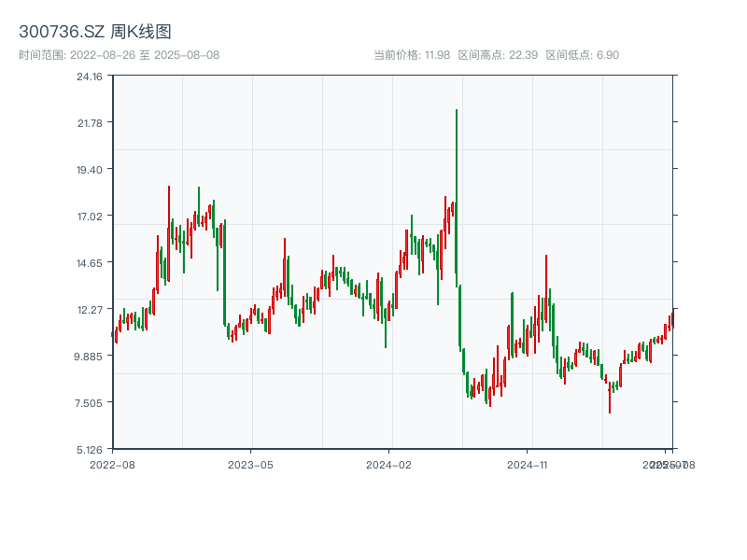Select the 19.40 y-axis label

[x=90, y=170]
